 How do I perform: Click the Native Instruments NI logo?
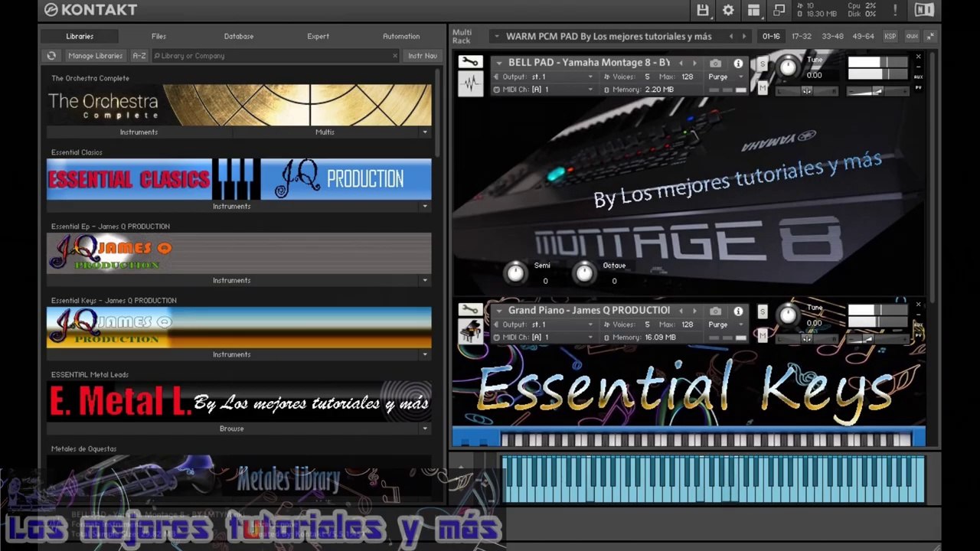coord(924,10)
